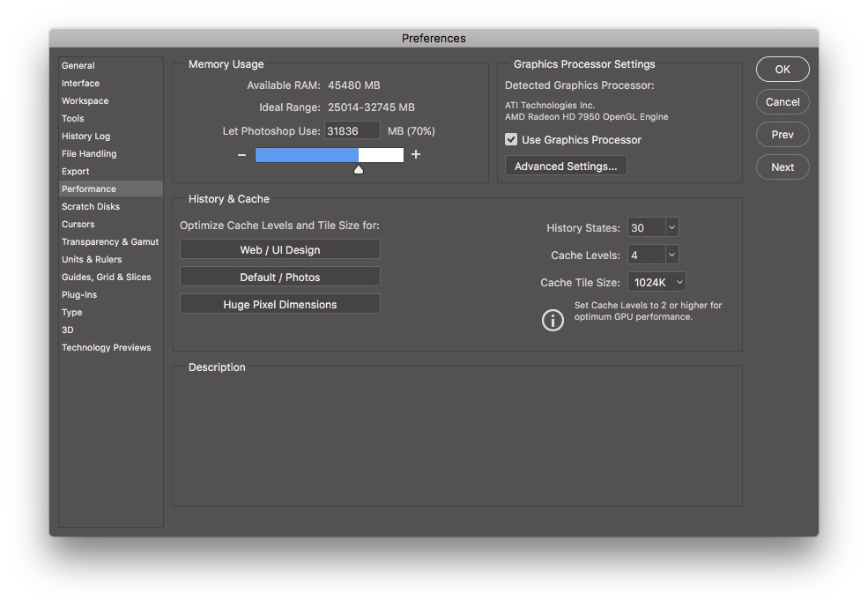Click the Let Photoshop Use field
The image size is (868, 607).
(352, 131)
